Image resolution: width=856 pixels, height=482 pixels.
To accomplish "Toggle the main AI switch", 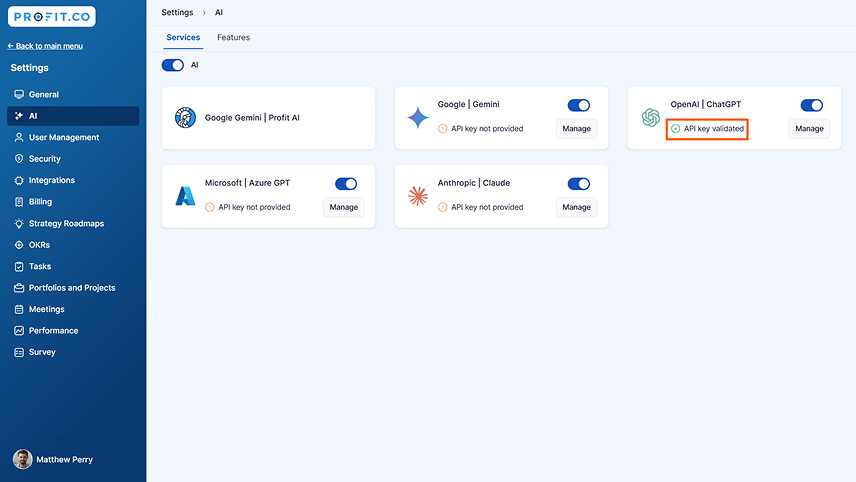I will click(x=173, y=65).
